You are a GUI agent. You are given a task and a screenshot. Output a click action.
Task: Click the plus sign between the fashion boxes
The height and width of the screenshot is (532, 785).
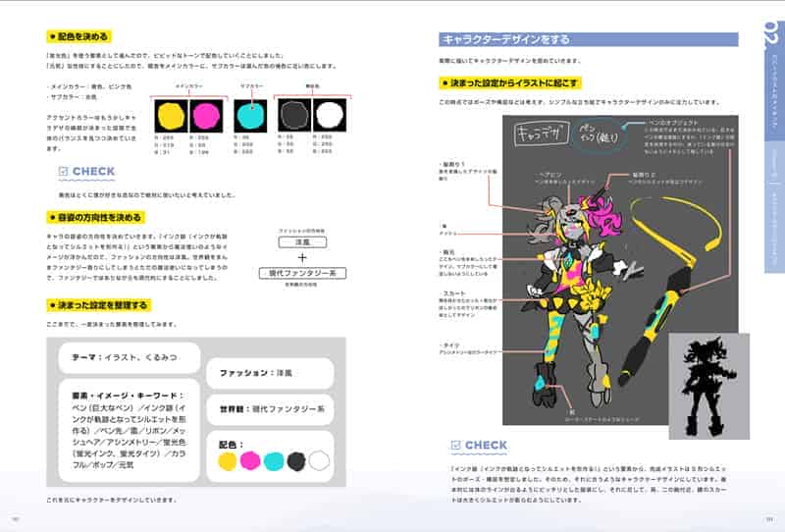(x=302, y=257)
